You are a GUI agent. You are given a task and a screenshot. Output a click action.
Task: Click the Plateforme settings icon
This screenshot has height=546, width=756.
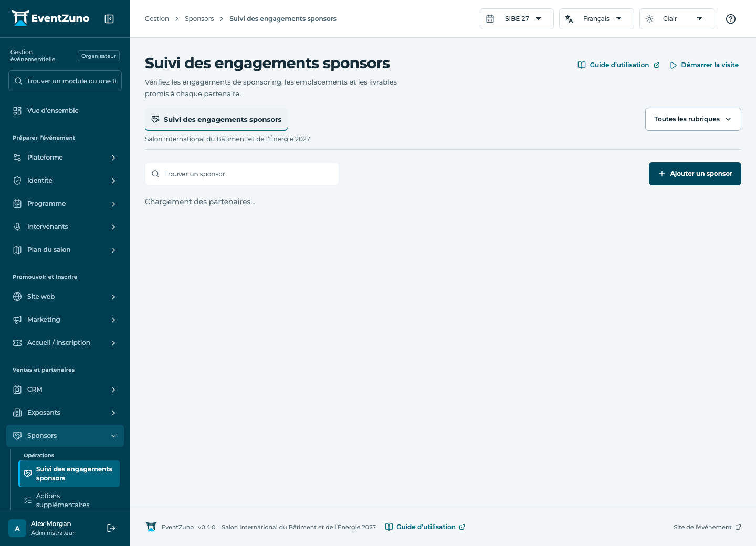point(17,157)
